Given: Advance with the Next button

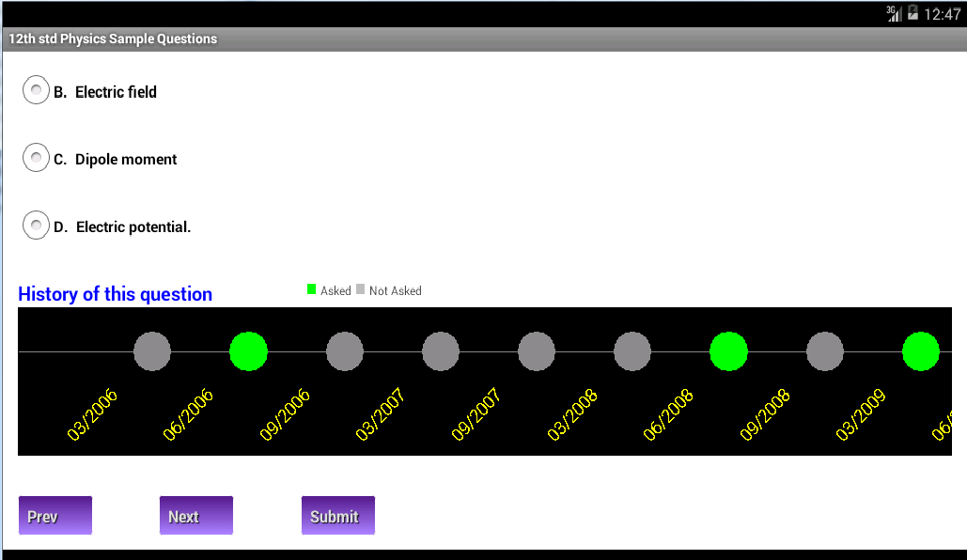Looking at the screenshot, I should click(196, 516).
